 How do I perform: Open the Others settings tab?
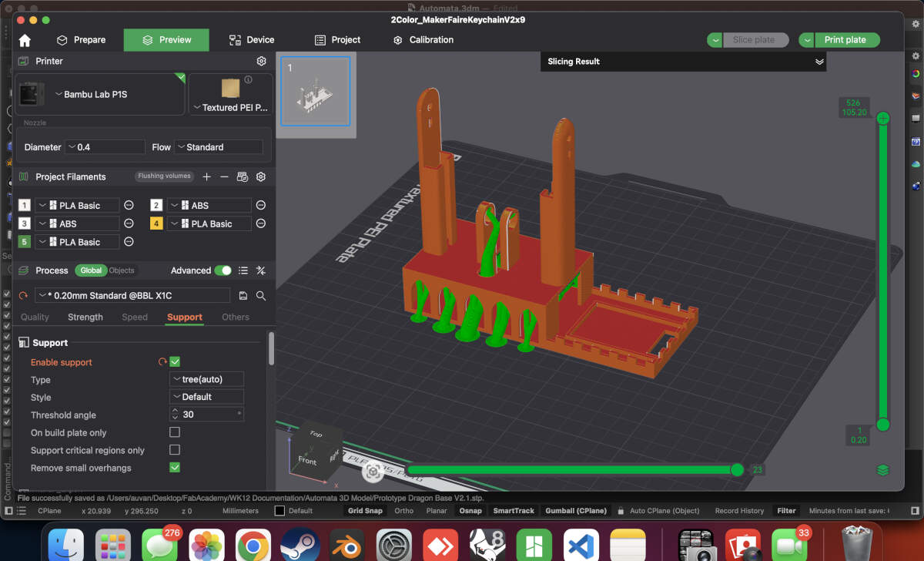(236, 317)
